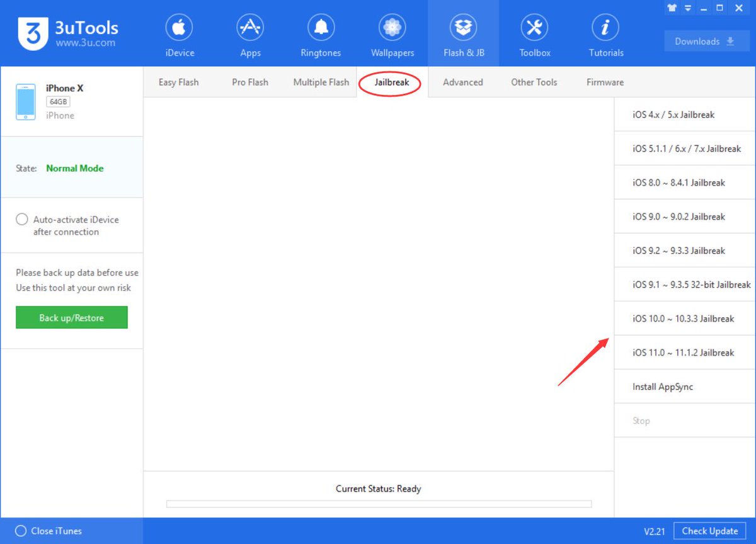
Task: Open the Advanced tab
Action: click(463, 82)
